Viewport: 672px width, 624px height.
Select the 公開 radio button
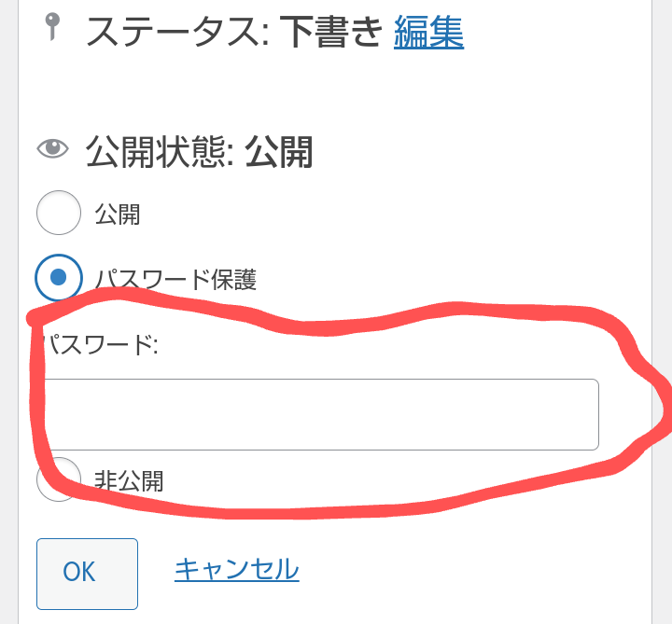pos(59,213)
